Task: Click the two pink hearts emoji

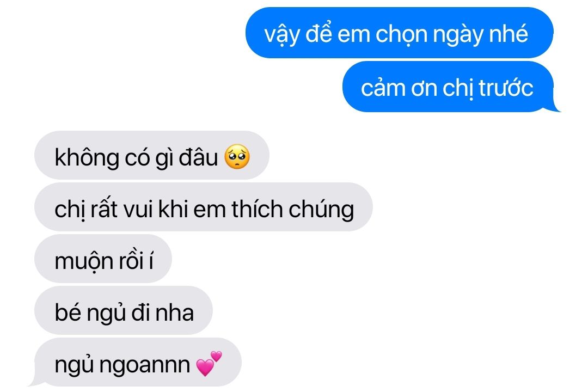Action: click(x=209, y=363)
